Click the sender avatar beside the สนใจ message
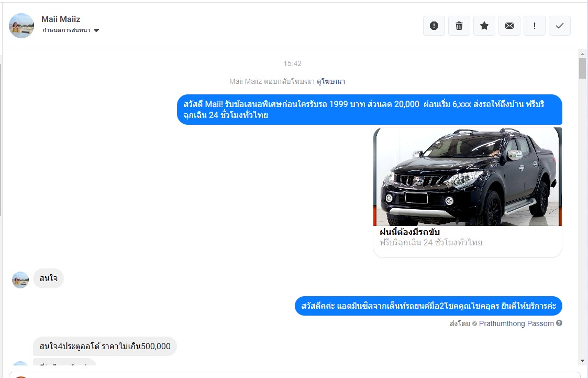The height and width of the screenshot is (378, 588). (20, 280)
